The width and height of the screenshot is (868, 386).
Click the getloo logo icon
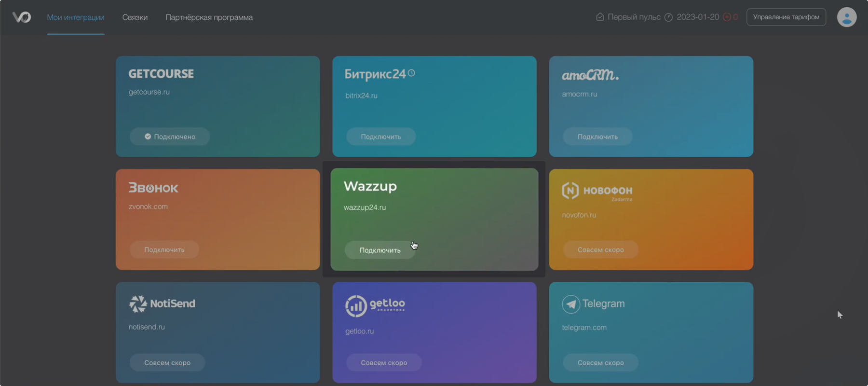tap(356, 306)
